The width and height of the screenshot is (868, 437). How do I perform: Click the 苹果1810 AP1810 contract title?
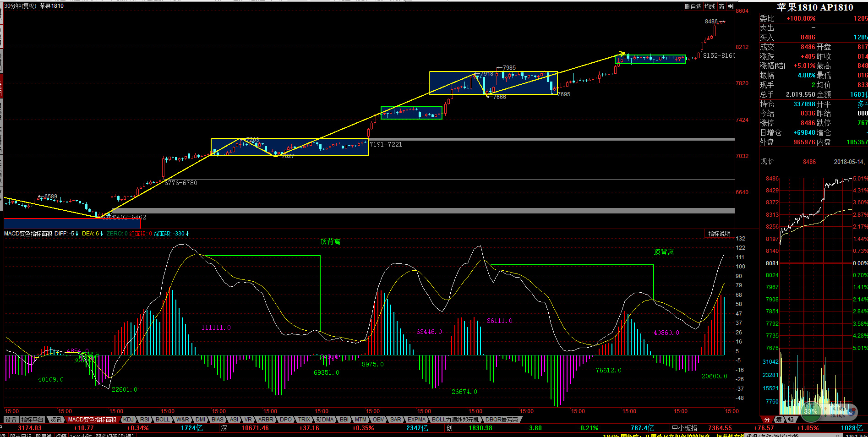tap(815, 7)
